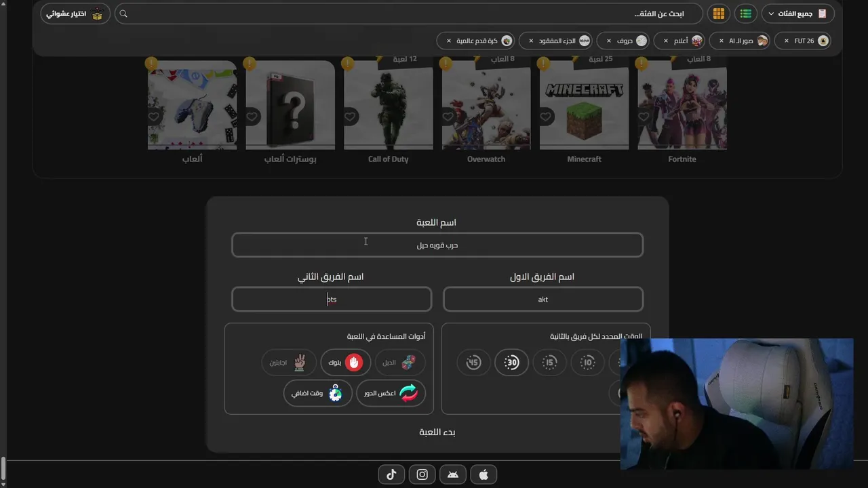Select the 15 seconds timer option
The height and width of the screenshot is (488, 868).
tap(549, 363)
